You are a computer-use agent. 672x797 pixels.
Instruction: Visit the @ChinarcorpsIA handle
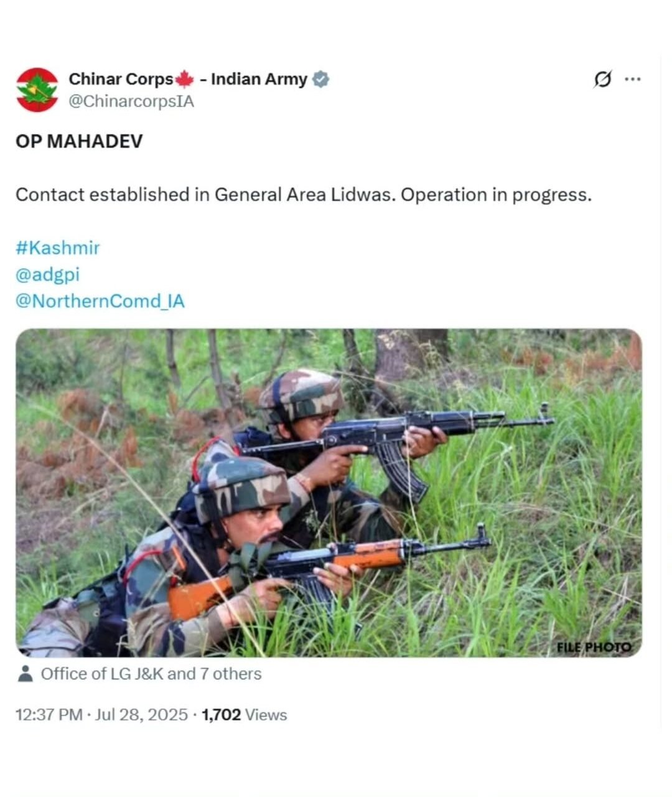click(131, 101)
